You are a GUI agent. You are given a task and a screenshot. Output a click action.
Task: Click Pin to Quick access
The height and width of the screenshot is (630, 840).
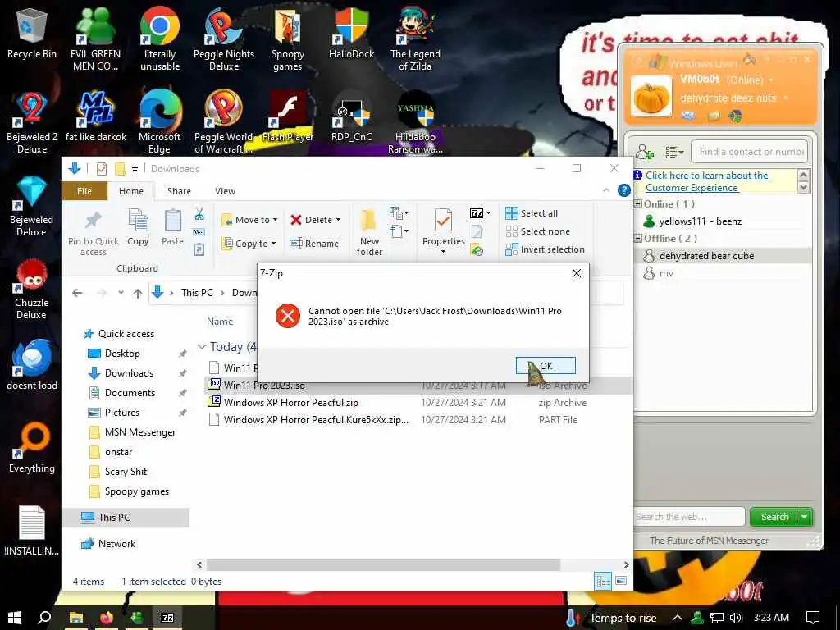point(94,232)
